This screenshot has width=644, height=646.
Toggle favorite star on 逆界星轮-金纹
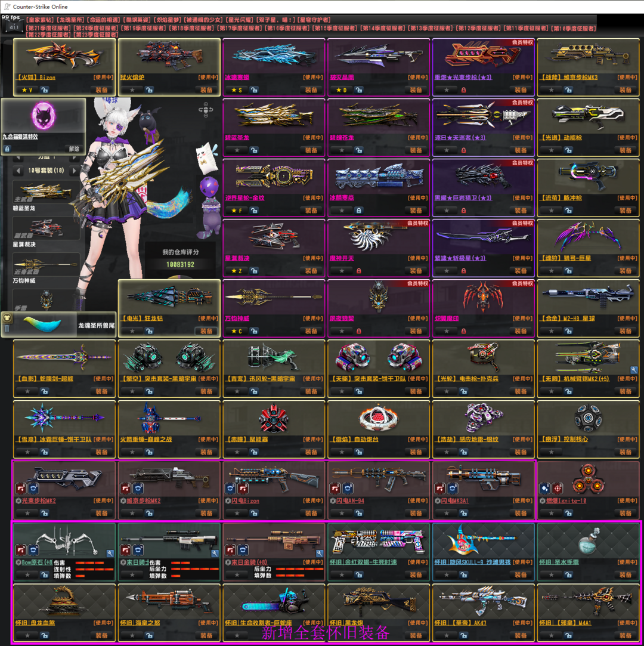[237, 211]
